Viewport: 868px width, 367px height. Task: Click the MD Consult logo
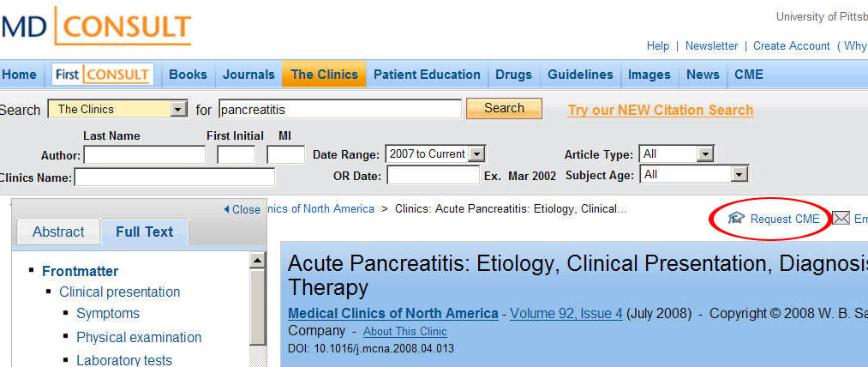95,26
